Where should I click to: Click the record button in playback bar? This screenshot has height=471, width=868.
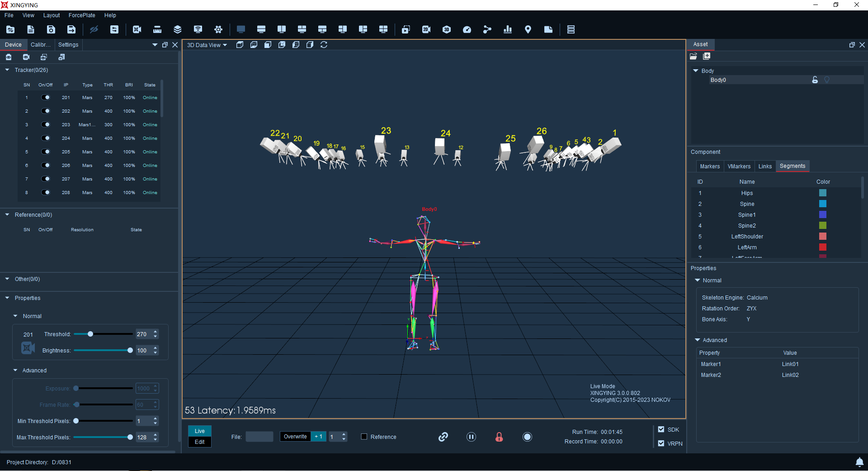coord(527,437)
